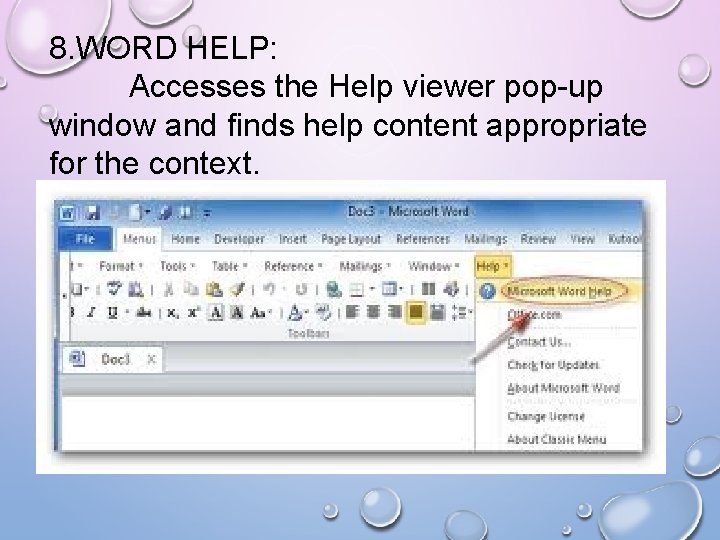Switch to the Home ribbon tab

(x=185, y=239)
